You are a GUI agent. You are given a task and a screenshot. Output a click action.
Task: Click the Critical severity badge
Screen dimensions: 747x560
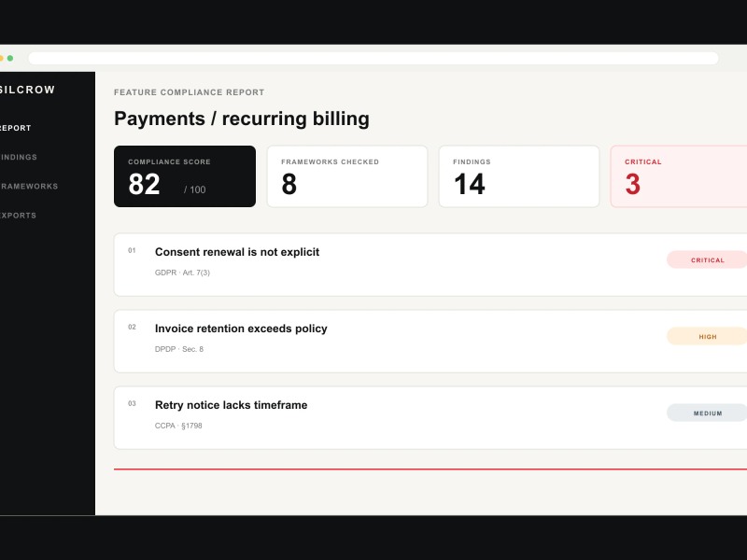point(707,260)
